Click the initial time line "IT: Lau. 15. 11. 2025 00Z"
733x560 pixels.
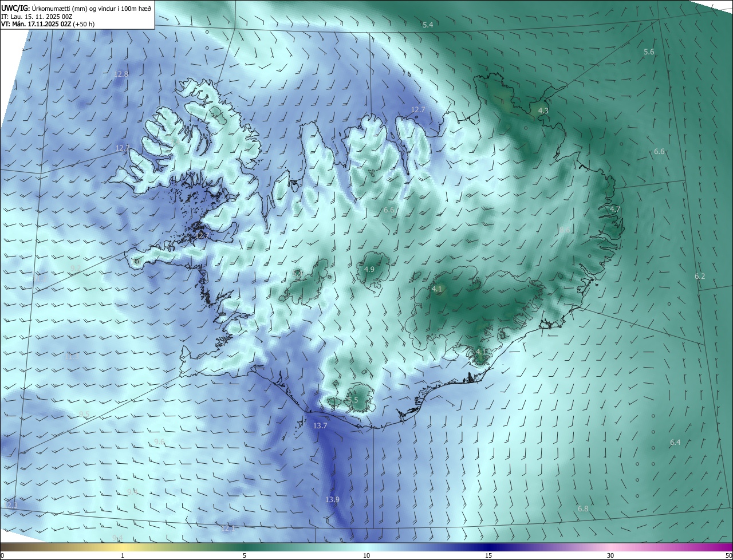pos(37,17)
